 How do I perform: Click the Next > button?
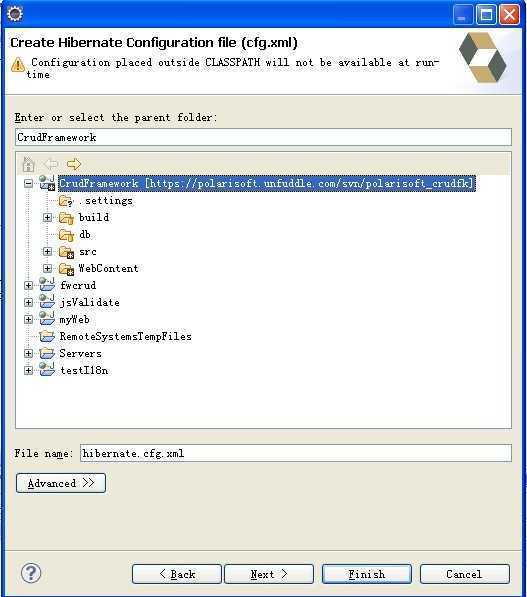pos(269,574)
